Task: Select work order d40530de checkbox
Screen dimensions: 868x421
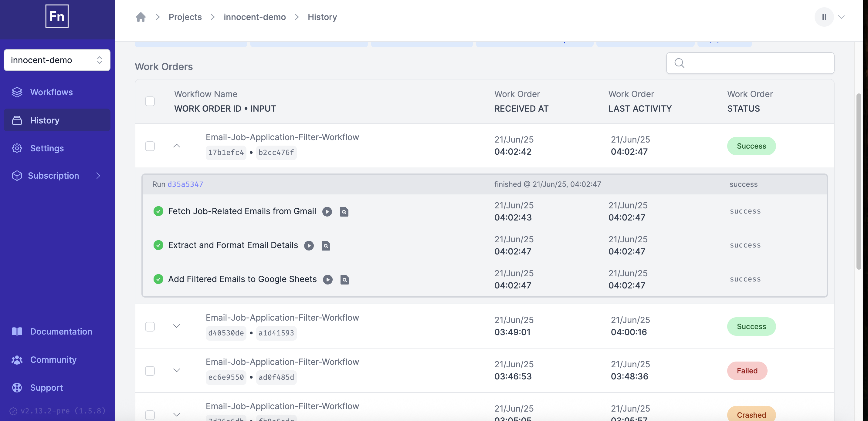Action: click(x=150, y=326)
